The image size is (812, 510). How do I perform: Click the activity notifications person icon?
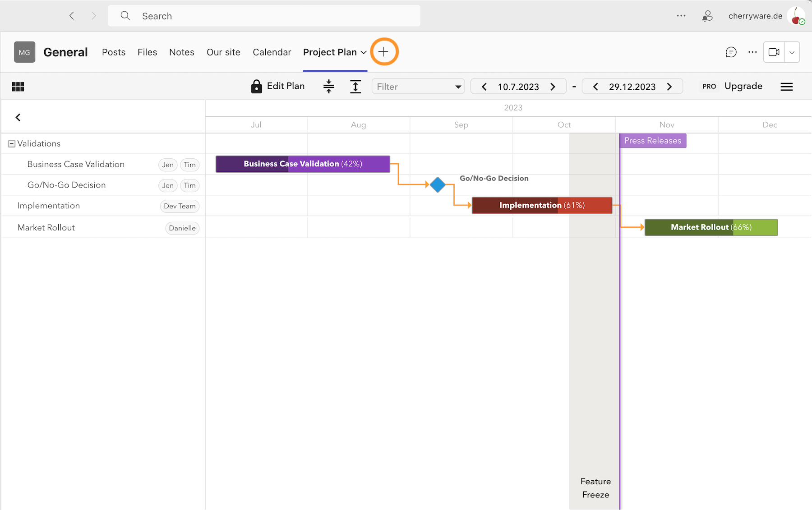[x=707, y=16]
